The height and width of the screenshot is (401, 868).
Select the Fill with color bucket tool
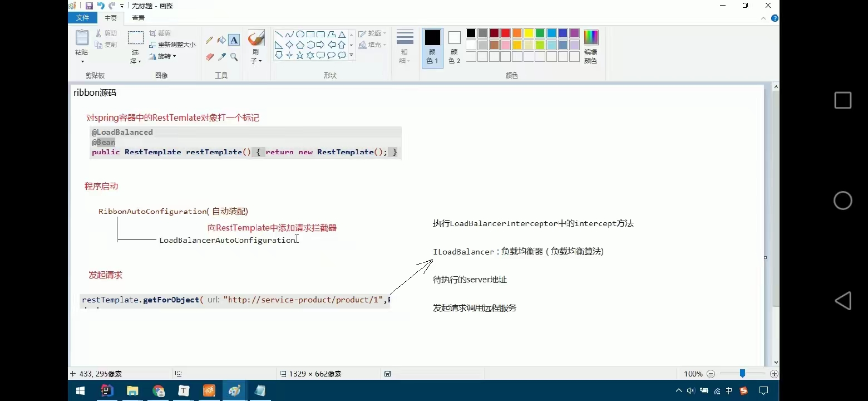tap(221, 40)
